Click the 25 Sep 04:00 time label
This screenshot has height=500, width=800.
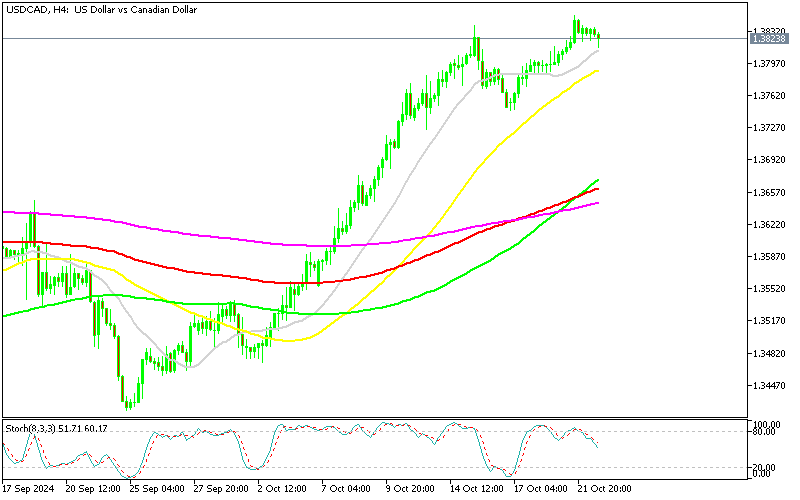coord(157,489)
